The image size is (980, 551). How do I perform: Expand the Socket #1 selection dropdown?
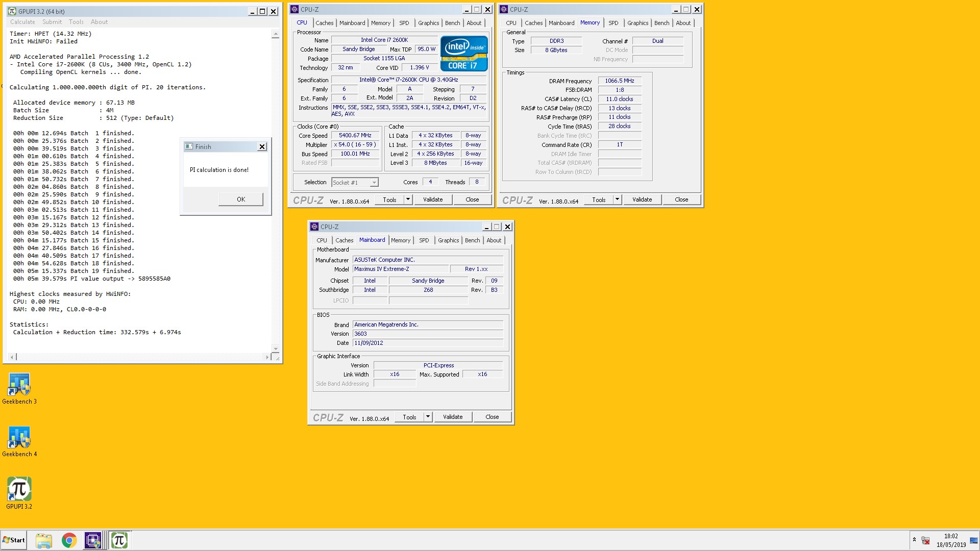[x=374, y=183]
